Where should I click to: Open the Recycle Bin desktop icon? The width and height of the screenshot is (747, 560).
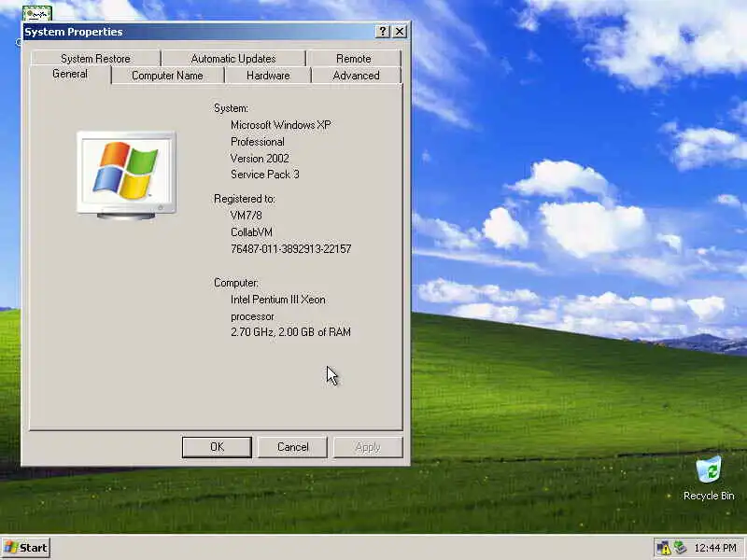click(709, 478)
